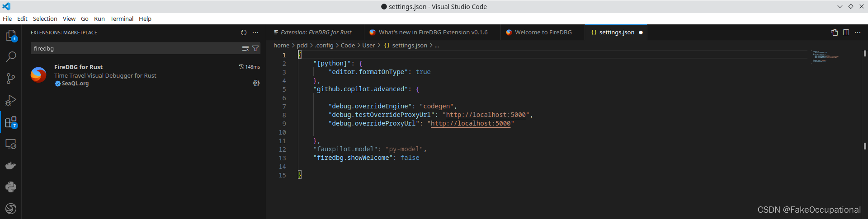Viewport: 868px width, 219px height.
Task: Open the Remote Explorer view
Action: click(x=11, y=144)
